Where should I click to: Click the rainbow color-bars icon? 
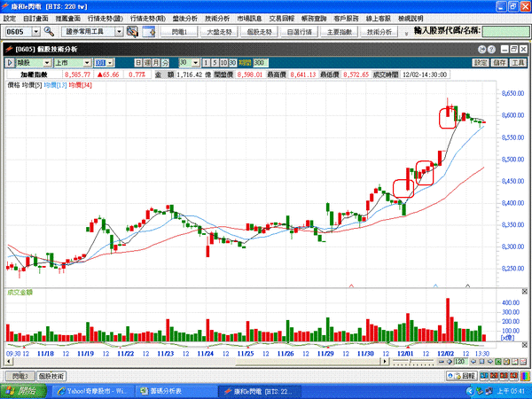(525, 376)
